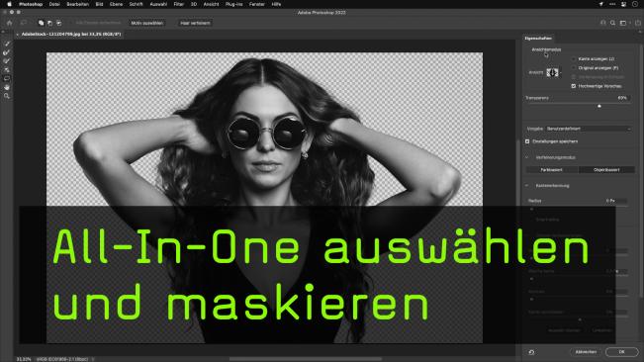This screenshot has height=362, width=644.
Task: Open the 3D menu
Action: [x=194, y=4]
